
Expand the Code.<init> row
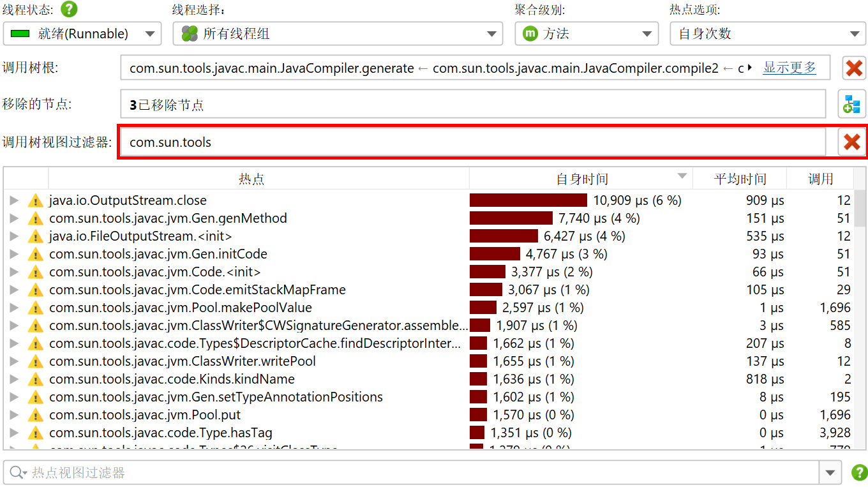coord(14,272)
